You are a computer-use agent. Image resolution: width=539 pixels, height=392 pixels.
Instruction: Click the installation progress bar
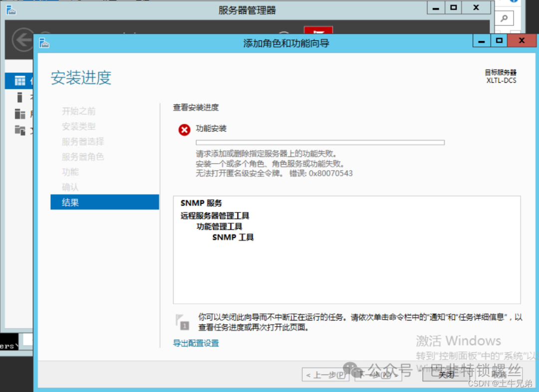click(x=320, y=142)
